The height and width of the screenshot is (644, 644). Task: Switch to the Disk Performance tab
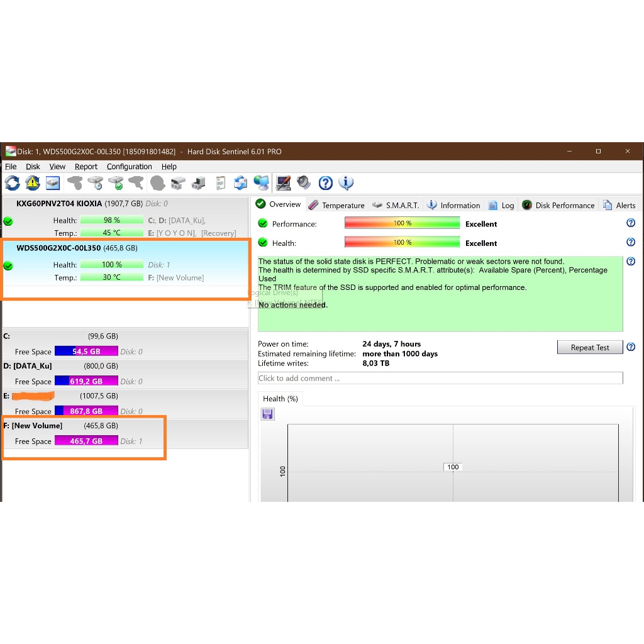click(x=558, y=205)
